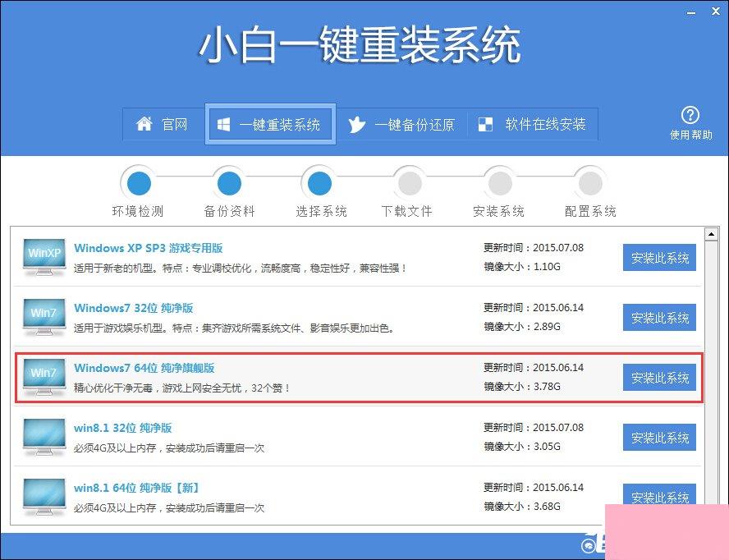Click monitor icon for win8.1 64位
This screenshot has height=560, width=729.
(44, 498)
